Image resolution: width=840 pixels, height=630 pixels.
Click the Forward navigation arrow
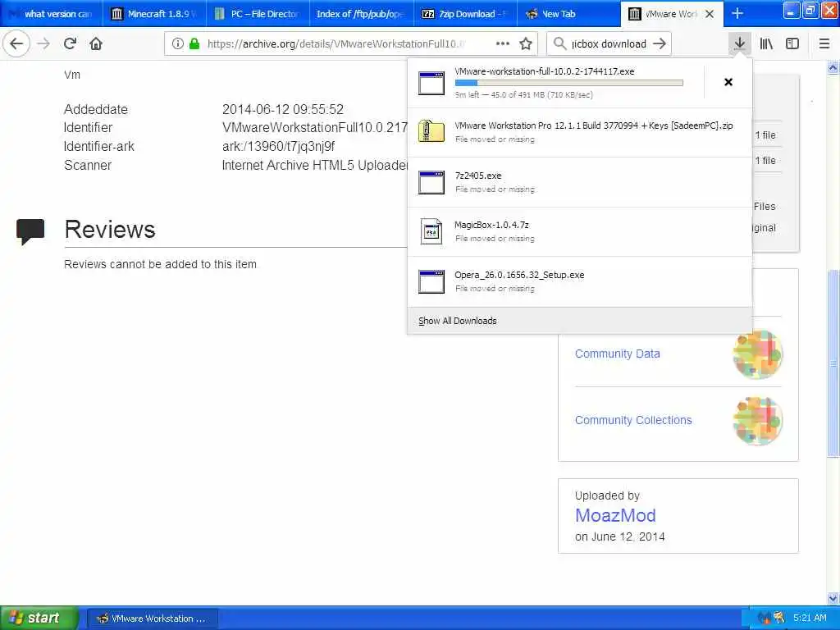pyautogui.click(x=43, y=43)
